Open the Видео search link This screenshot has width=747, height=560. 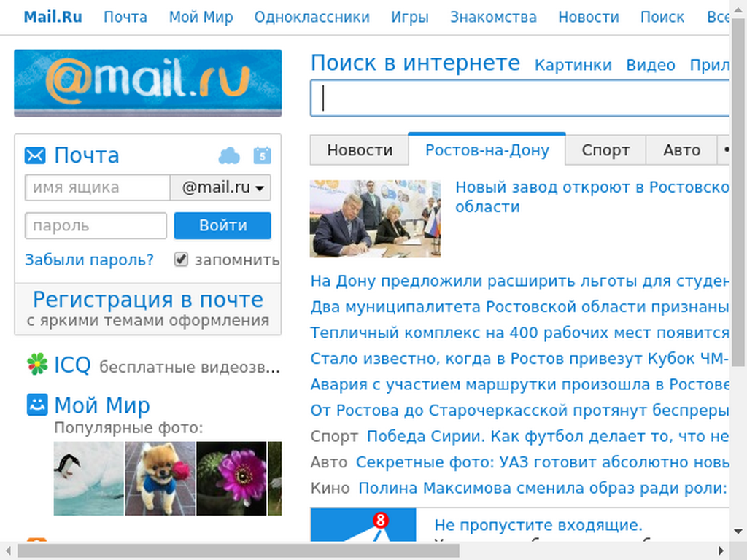(651, 65)
